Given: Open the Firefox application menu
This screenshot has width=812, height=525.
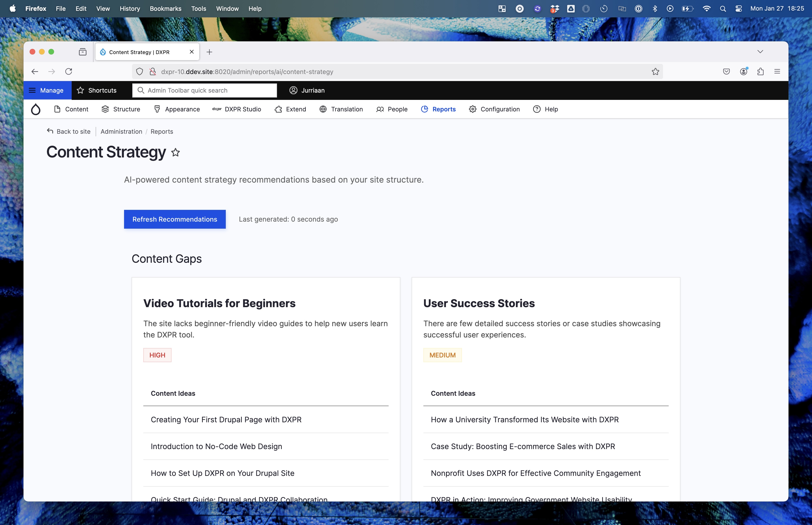Looking at the screenshot, I should point(777,72).
